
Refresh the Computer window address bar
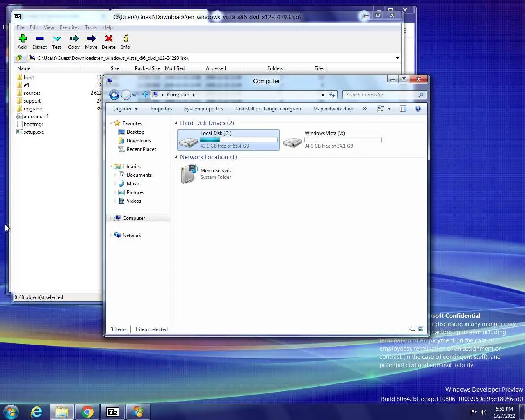click(x=332, y=95)
